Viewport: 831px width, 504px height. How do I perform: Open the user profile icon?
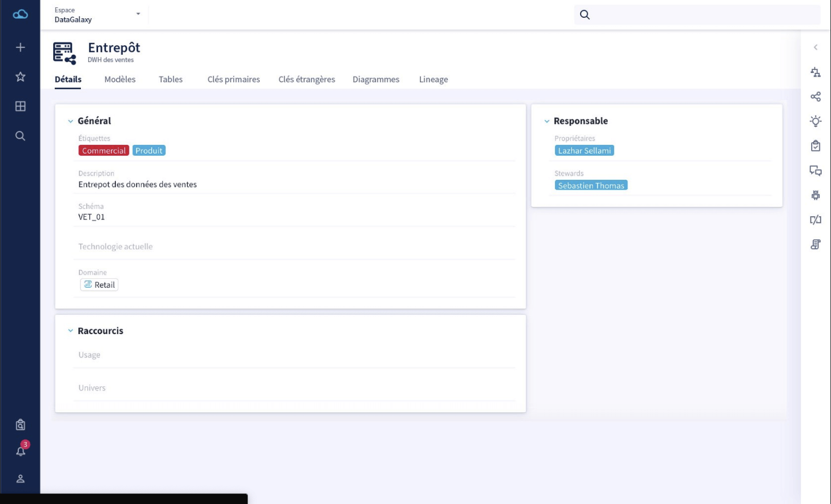[20, 478]
